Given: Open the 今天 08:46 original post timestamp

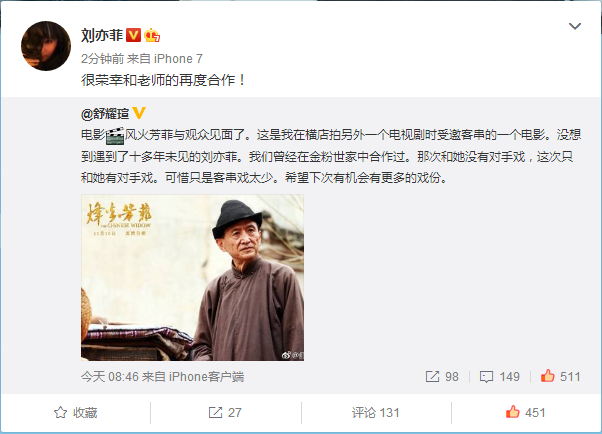Looking at the screenshot, I should pos(110,376).
